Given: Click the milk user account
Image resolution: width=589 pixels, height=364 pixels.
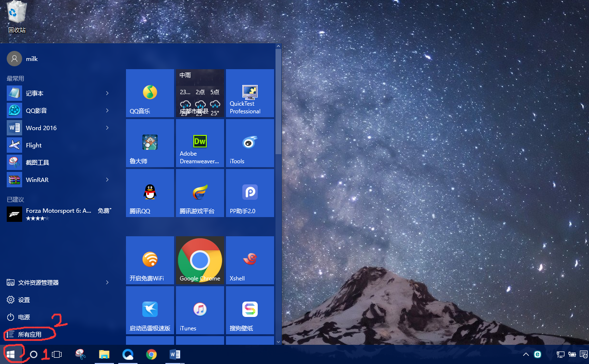Looking at the screenshot, I should click(23, 59).
